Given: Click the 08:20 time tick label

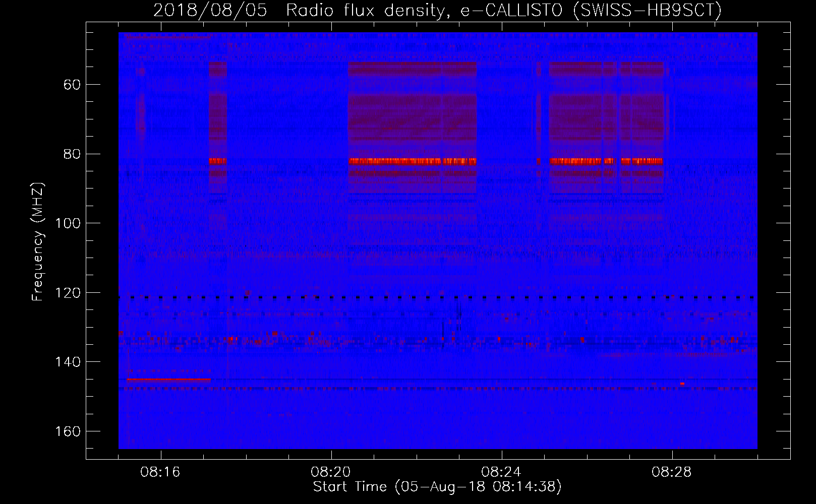Looking at the screenshot, I should (331, 472).
